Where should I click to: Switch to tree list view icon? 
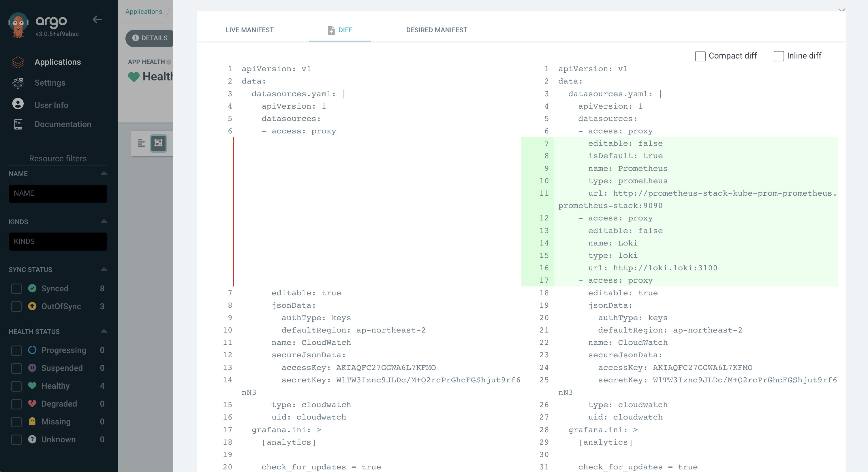(x=141, y=144)
